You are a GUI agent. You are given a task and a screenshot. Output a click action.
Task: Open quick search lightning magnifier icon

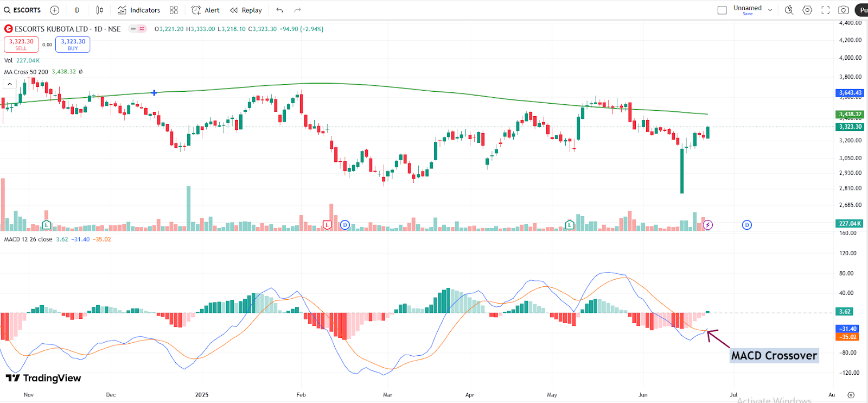tap(789, 10)
